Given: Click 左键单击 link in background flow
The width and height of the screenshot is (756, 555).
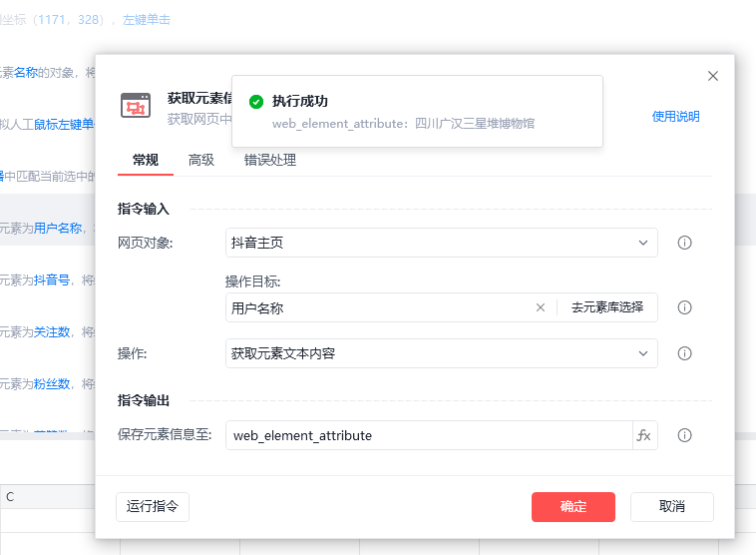Looking at the screenshot, I should [146, 20].
